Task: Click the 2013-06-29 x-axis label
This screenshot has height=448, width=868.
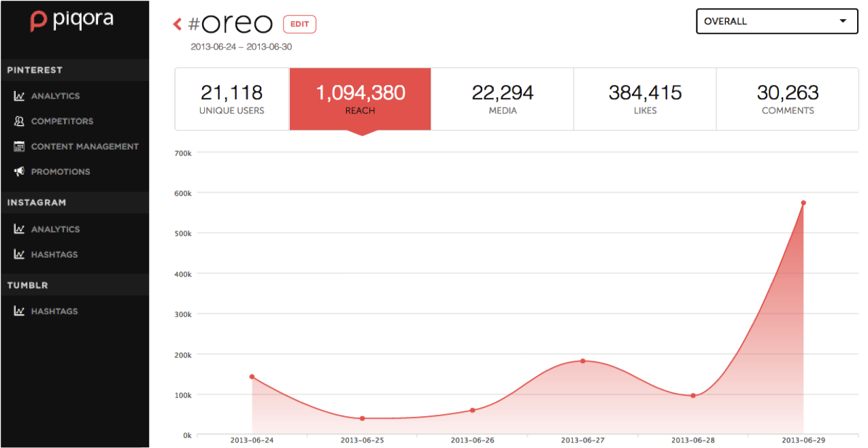Action: 803,441
